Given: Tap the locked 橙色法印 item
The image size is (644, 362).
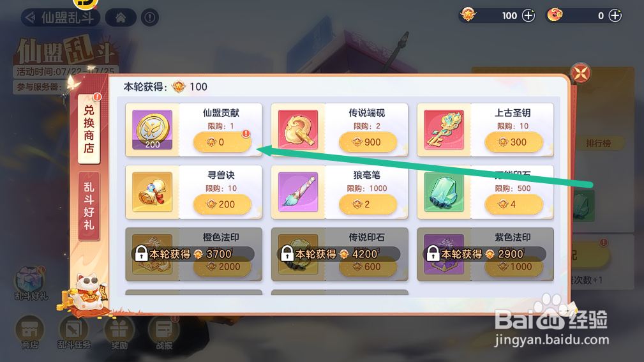Looking at the screenshot, I should tap(193, 254).
